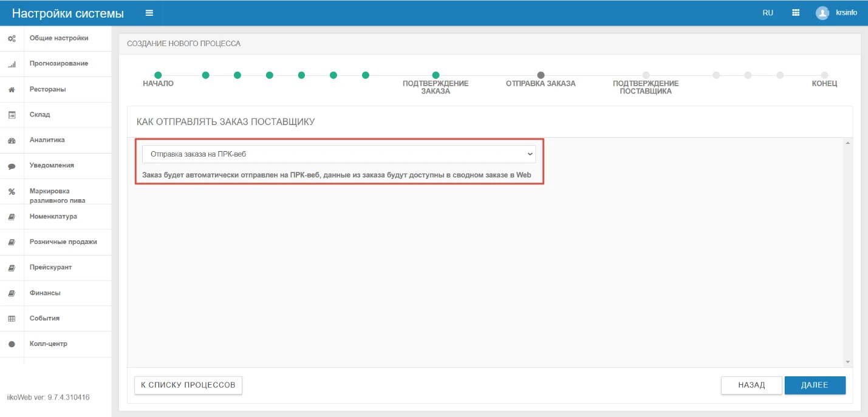Click the Маркировка разливного пива percent icon
Image resolution: width=868 pixels, height=417 pixels.
pos(12,192)
